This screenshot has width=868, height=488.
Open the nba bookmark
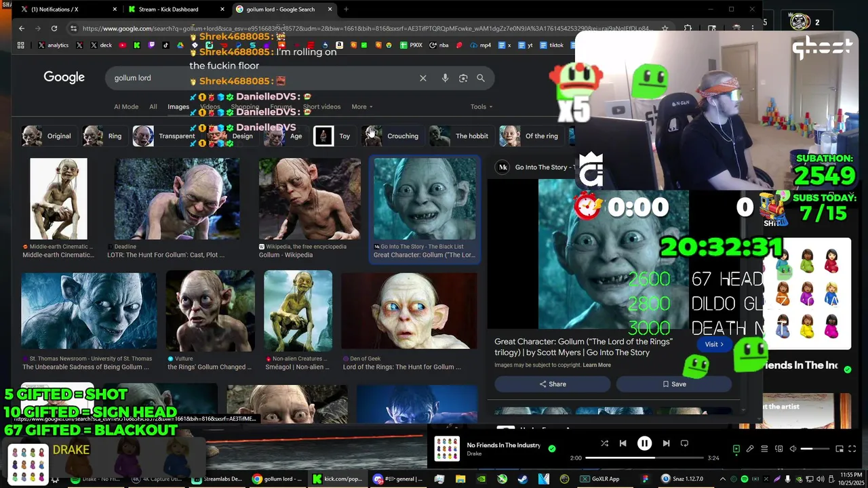click(439, 45)
